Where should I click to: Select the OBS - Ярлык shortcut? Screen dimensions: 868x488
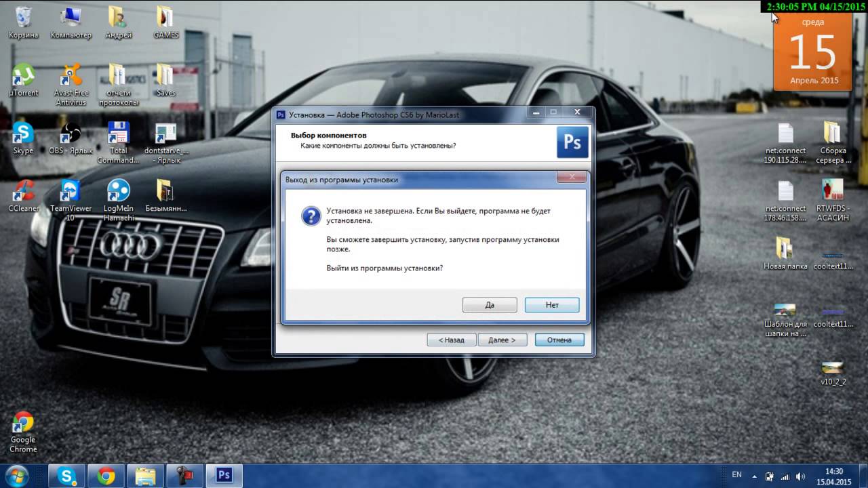tap(71, 138)
